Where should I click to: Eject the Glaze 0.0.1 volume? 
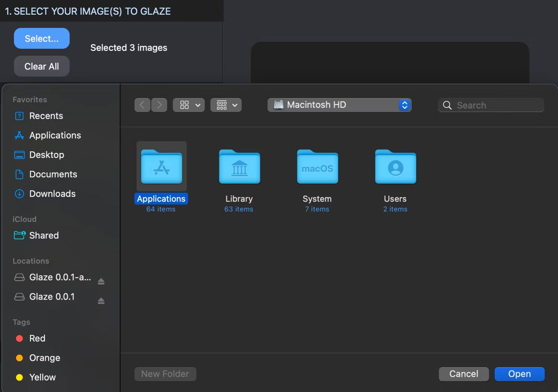(101, 301)
